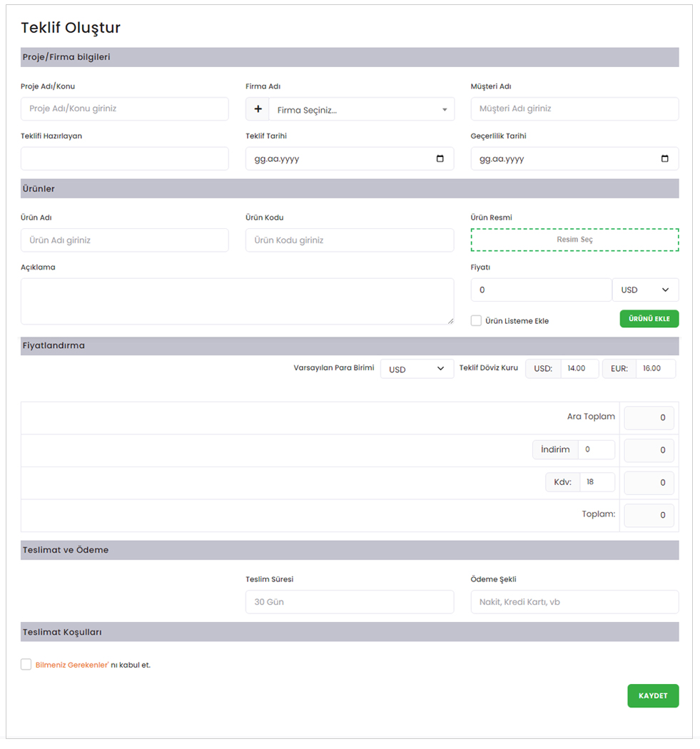Click inside the Açıklama text area
Viewport: 700px width, 749px height.
click(x=237, y=301)
